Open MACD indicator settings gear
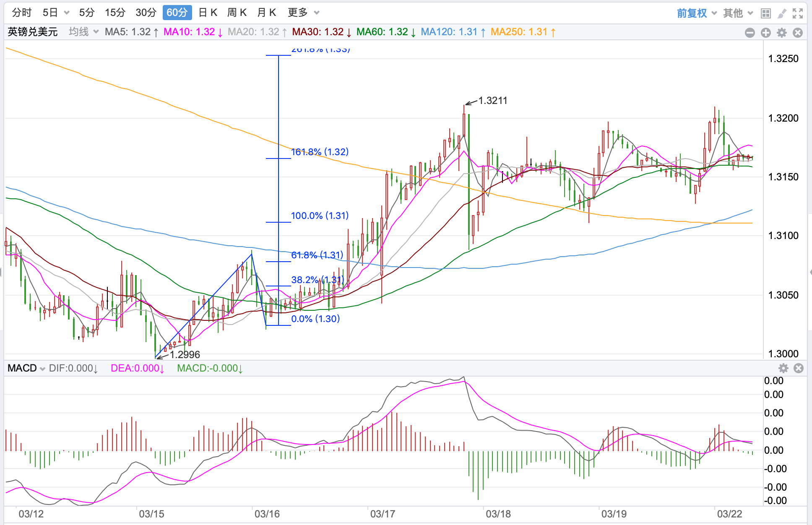The width and height of the screenshot is (812, 525). point(783,368)
